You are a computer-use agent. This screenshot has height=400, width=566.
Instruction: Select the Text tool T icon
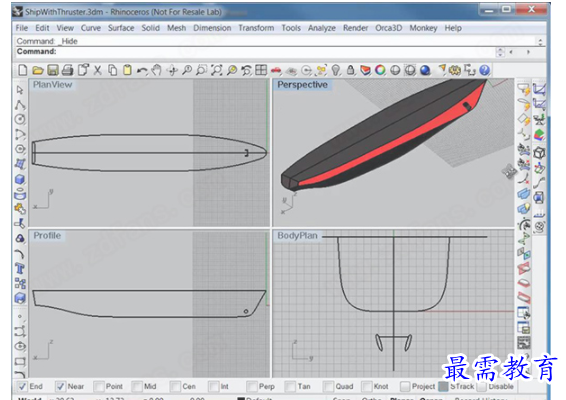point(20,269)
